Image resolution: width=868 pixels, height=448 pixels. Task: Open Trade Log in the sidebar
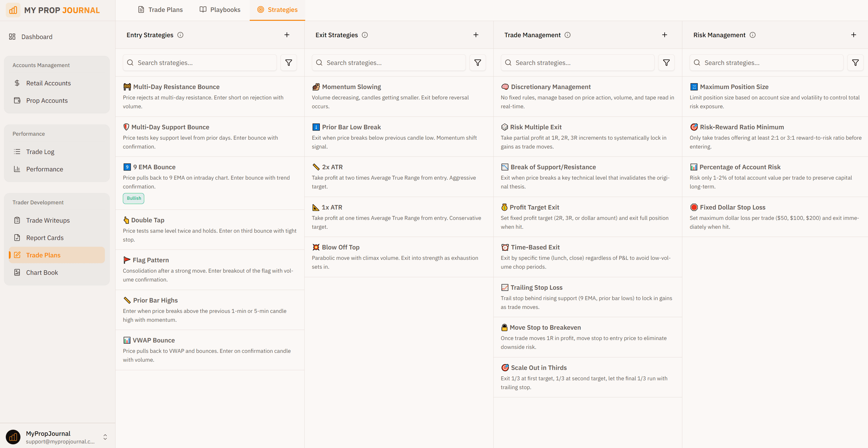(57, 152)
